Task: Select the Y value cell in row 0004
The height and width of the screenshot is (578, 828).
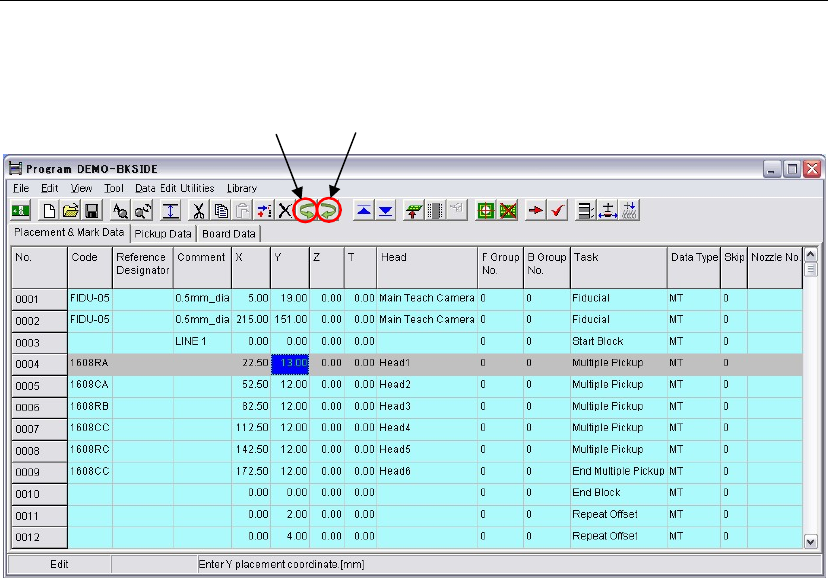Action: pyautogui.click(x=290, y=363)
